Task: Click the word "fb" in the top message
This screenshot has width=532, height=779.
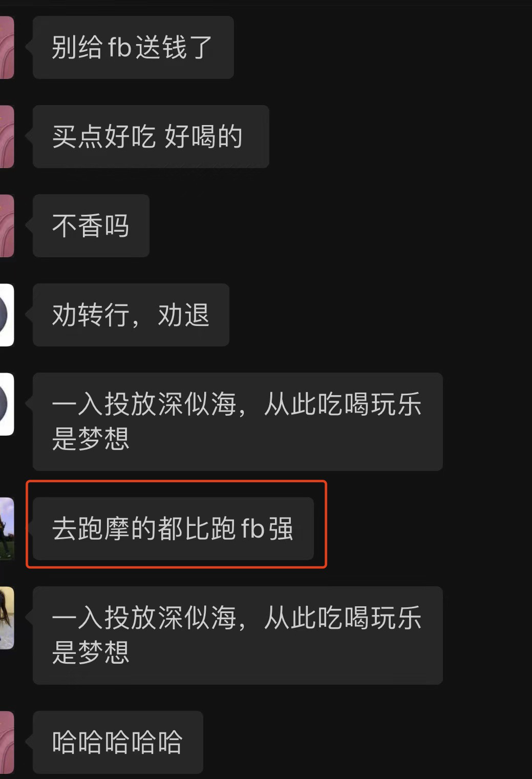Action: point(120,47)
